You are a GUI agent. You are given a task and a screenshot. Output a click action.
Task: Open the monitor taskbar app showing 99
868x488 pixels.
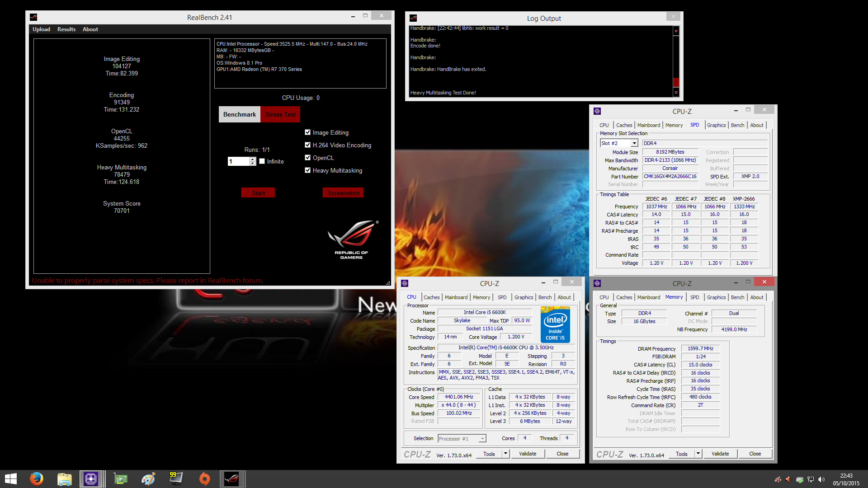tap(176, 479)
